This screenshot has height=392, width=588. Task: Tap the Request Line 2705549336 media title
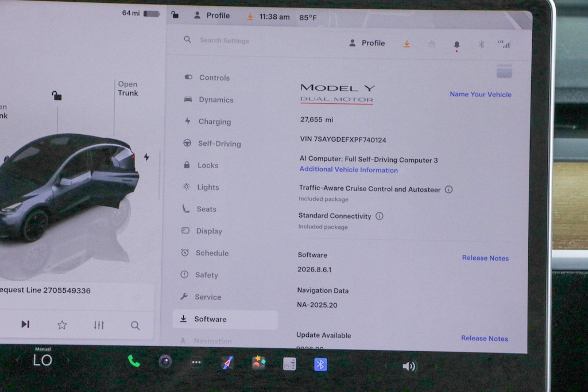click(45, 290)
